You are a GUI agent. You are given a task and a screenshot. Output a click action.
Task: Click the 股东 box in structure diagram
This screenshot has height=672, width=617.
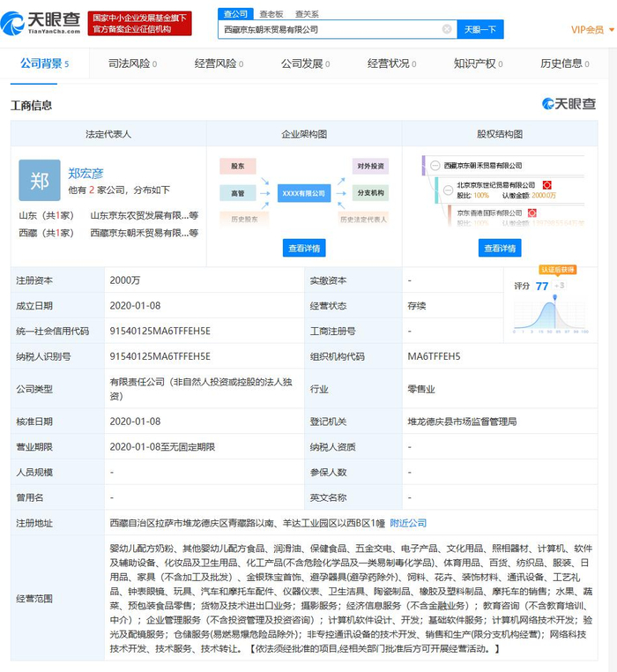point(238,167)
